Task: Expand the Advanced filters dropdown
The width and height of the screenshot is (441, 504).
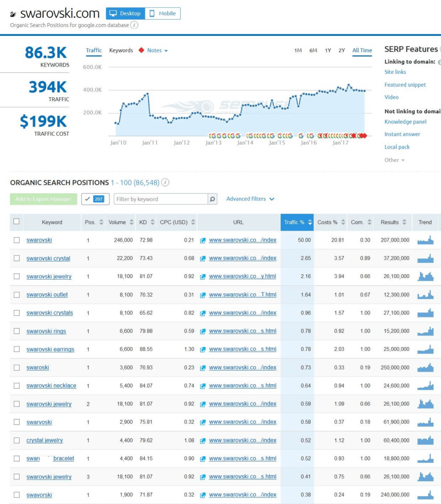Action: [x=250, y=199]
